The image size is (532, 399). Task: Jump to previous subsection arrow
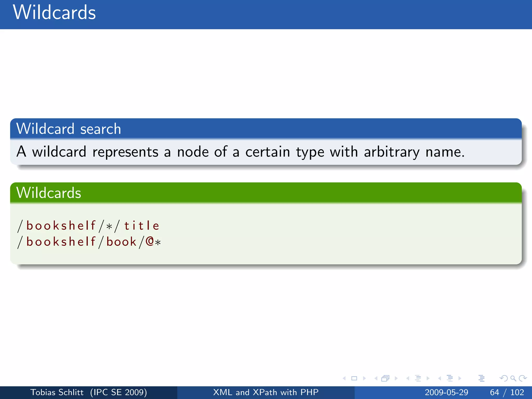pos(408,378)
